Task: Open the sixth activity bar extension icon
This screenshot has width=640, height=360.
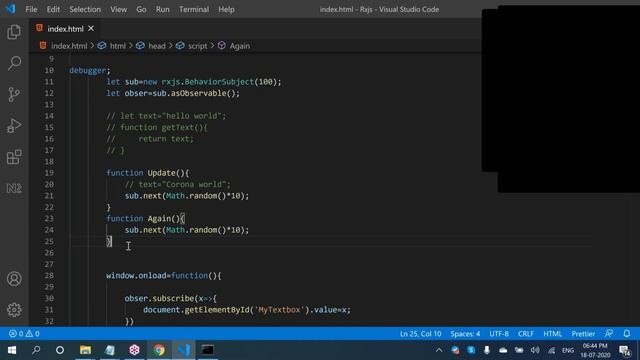Action: pyautogui.click(x=14, y=188)
